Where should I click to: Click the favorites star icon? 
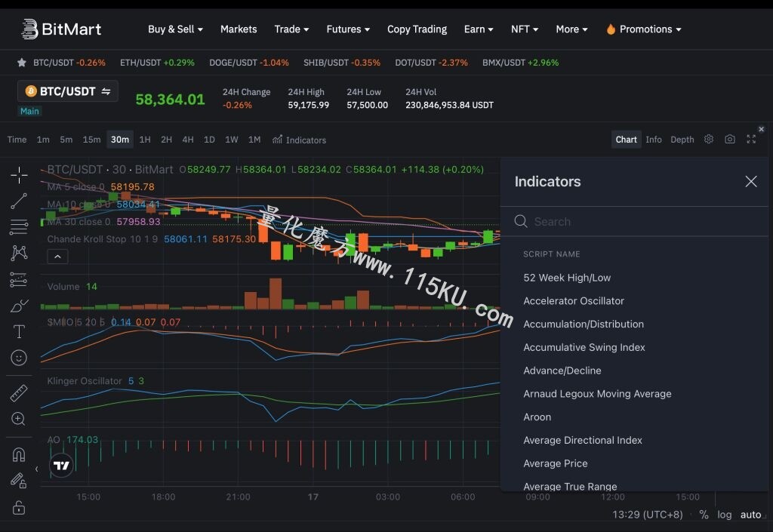coord(21,63)
